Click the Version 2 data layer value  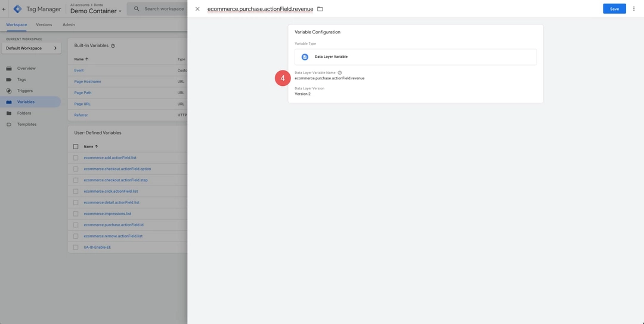pyautogui.click(x=303, y=94)
